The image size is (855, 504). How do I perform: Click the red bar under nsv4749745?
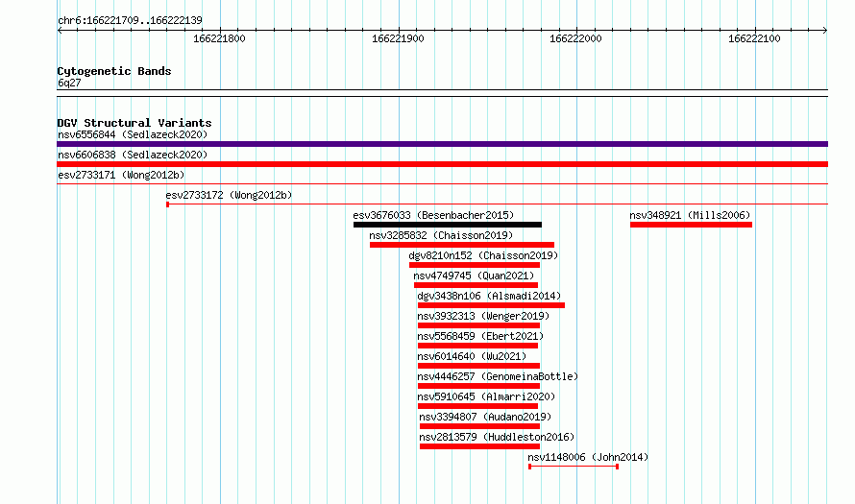(476, 285)
